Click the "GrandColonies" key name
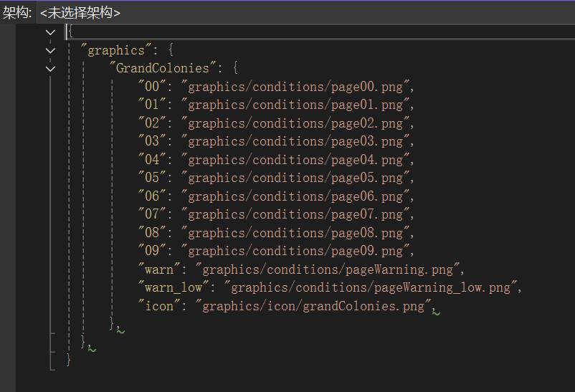 click(163, 69)
